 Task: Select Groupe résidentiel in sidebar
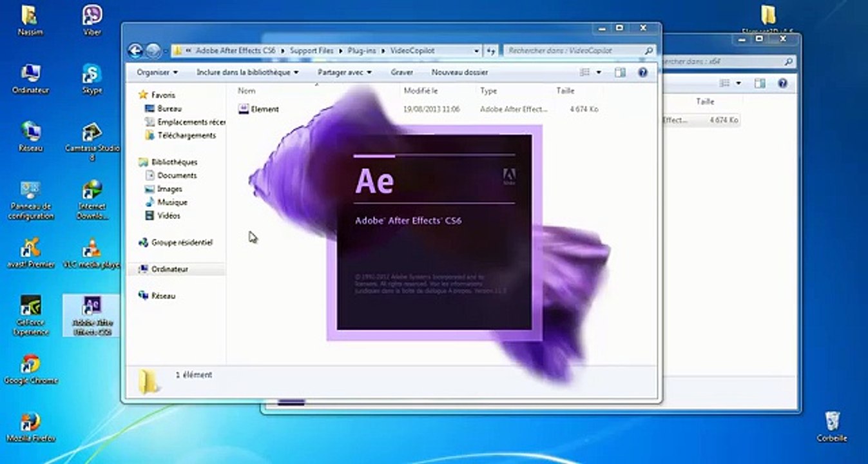(175, 242)
